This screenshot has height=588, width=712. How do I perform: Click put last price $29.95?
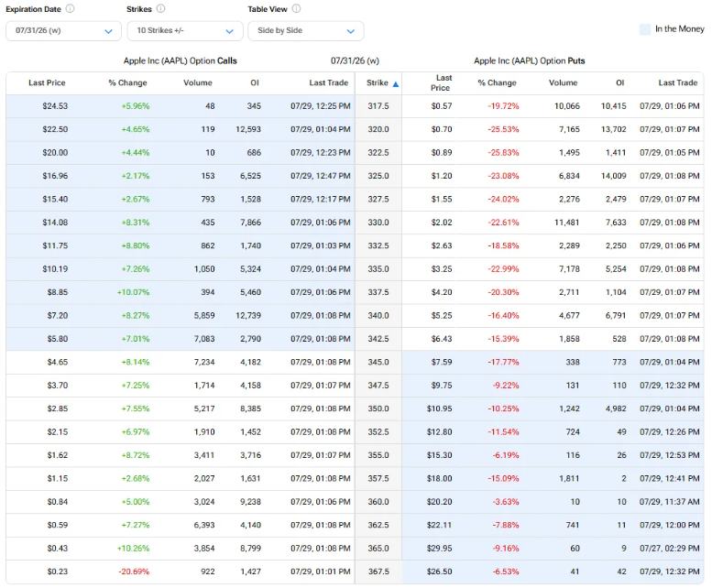pos(439,549)
